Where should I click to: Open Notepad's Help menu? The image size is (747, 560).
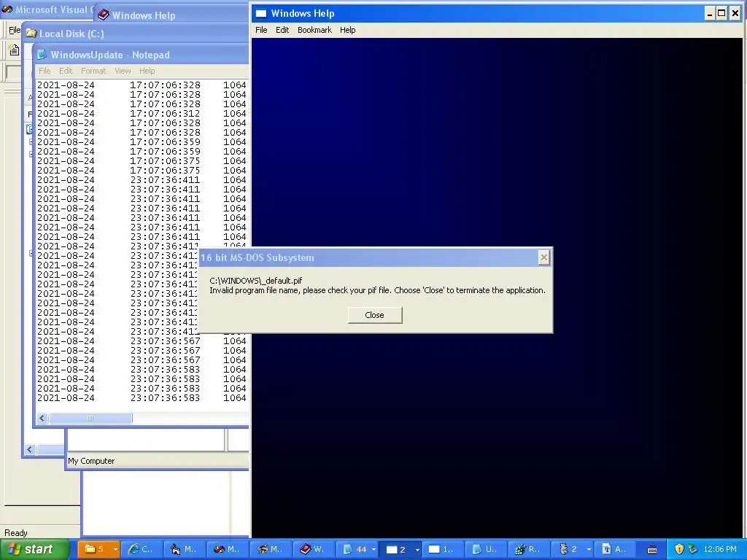click(x=147, y=71)
